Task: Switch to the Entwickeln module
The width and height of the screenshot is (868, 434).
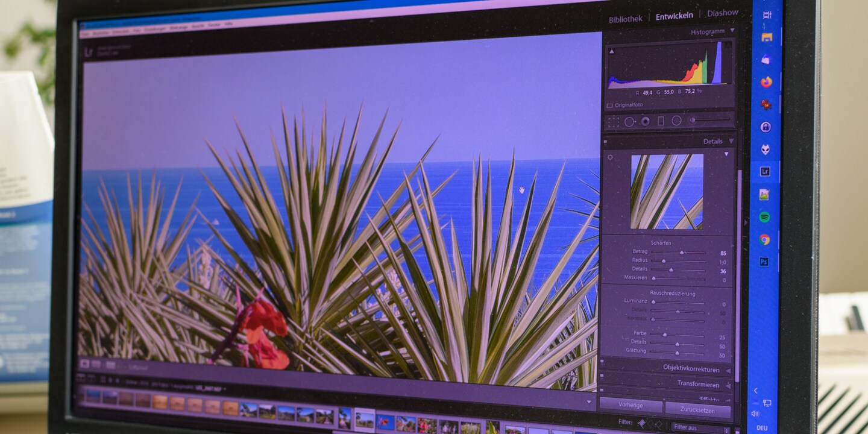Action: tap(675, 16)
